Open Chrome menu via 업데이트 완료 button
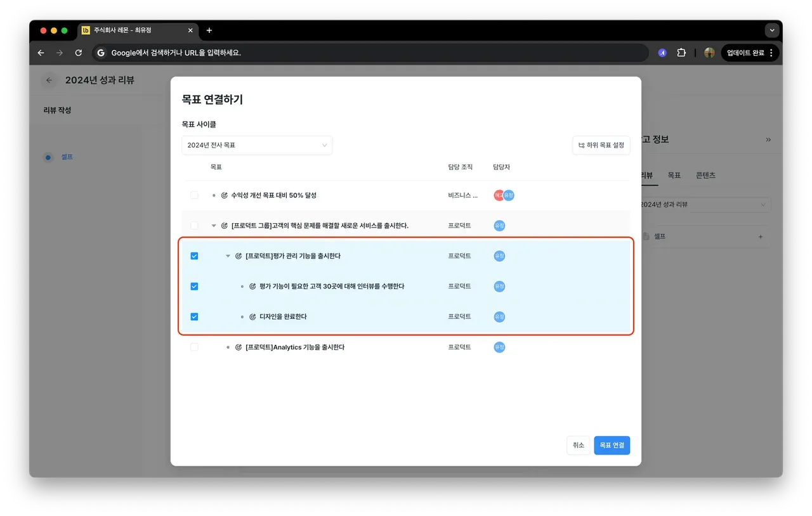This screenshot has height=516, width=812. pyautogui.click(x=750, y=53)
